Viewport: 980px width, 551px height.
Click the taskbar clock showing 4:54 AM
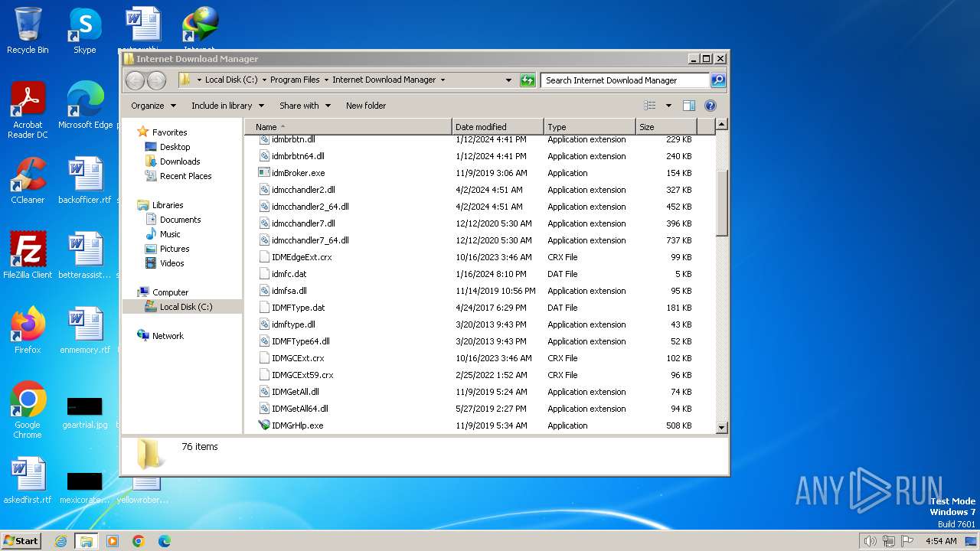point(941,541)
